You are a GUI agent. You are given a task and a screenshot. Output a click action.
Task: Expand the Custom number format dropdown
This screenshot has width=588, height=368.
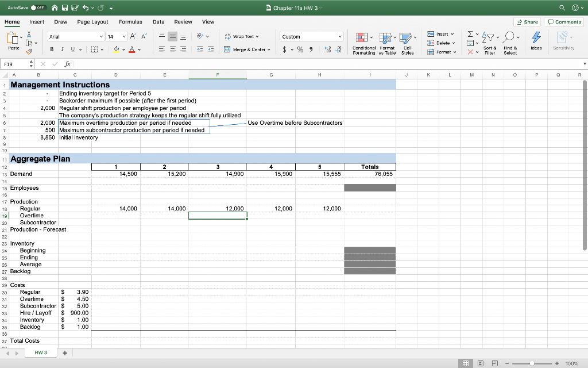(340, 36)
